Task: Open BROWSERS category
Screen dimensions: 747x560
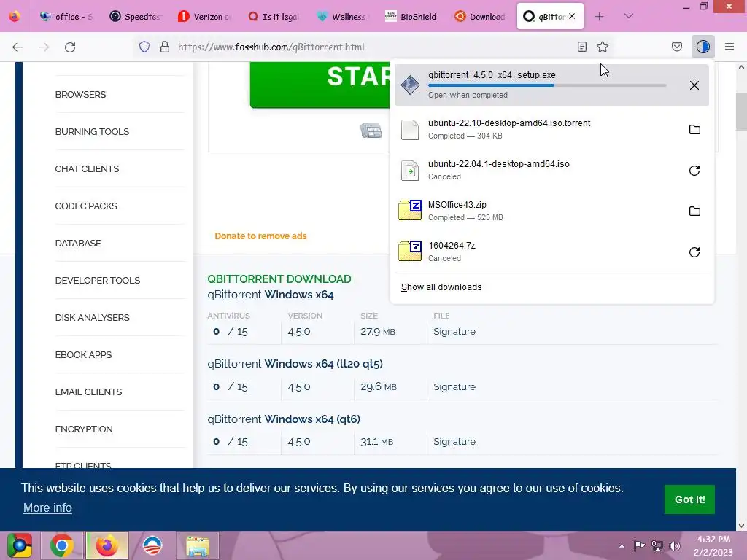Action: coord(80,94)
